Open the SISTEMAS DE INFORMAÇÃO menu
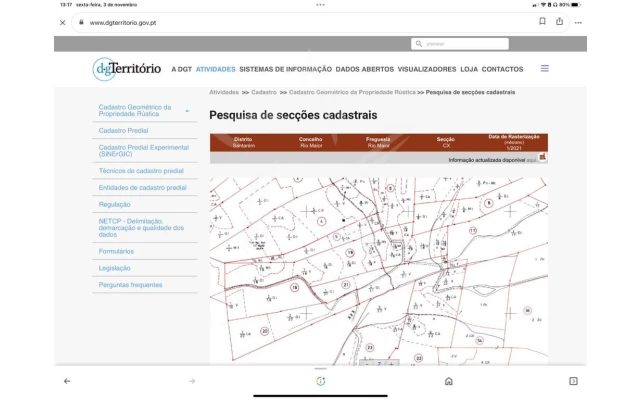 click(285, 70)
